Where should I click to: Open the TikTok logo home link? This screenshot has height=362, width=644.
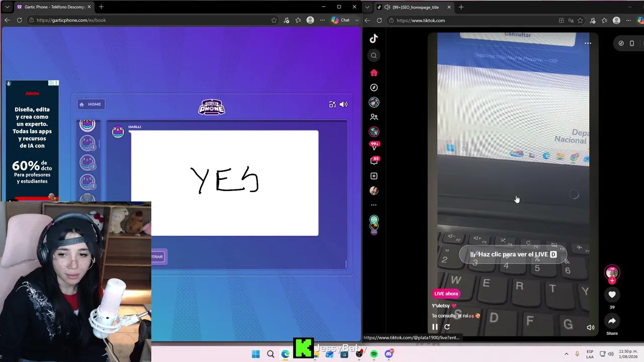click(x=374, y=39)
